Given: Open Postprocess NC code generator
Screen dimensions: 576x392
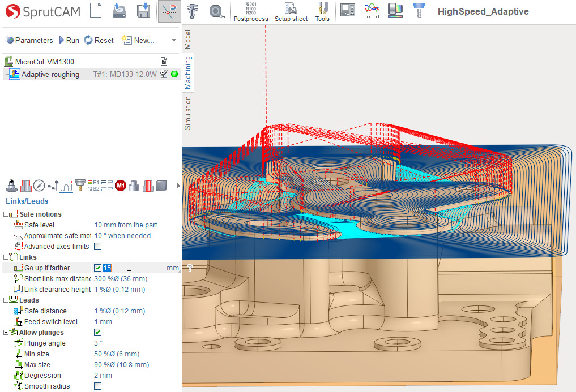Looking at the screenshot, I should pos(251,12).
